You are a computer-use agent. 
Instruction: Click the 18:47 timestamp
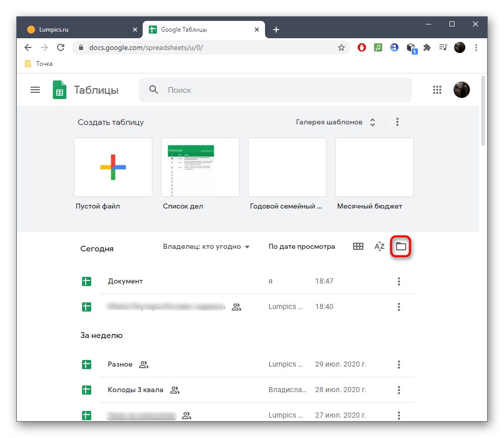[x=324, y=281]
